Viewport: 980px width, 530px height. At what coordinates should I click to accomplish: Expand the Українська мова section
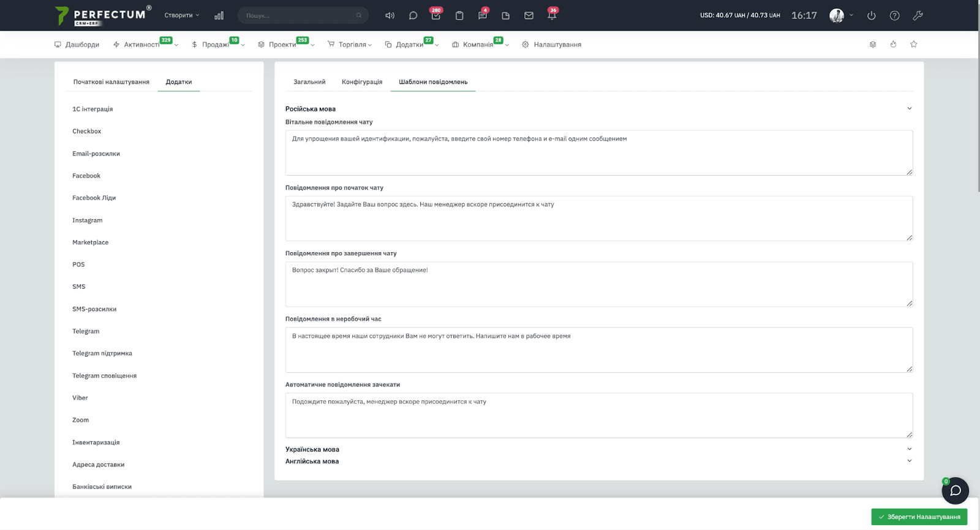[599, 449]
